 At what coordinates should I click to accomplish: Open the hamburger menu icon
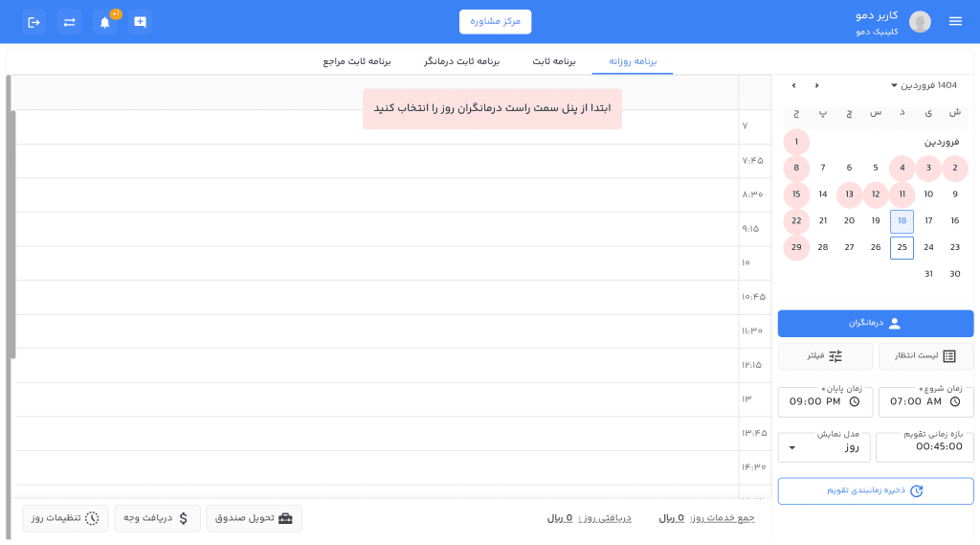pos(955,22)
